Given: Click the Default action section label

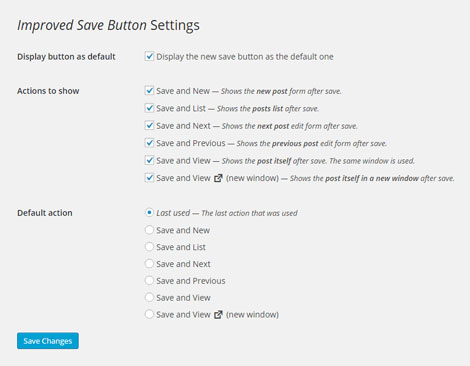Looking at the screenshot, I should 45,213.
